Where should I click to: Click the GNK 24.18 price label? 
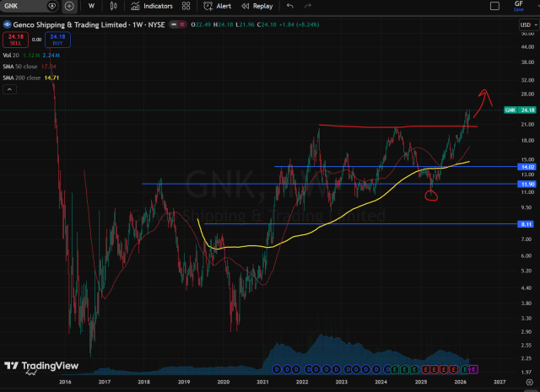[x=516, y=110]
